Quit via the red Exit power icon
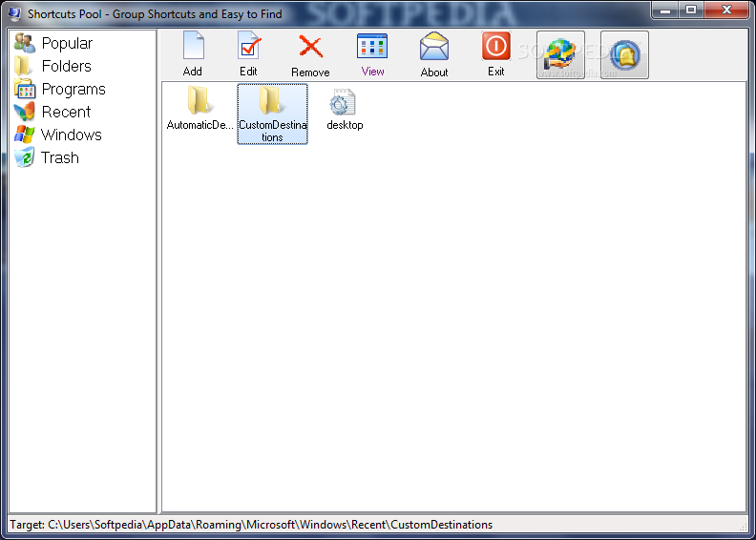This screenshot has width=756, height=540. coord(495,47)
